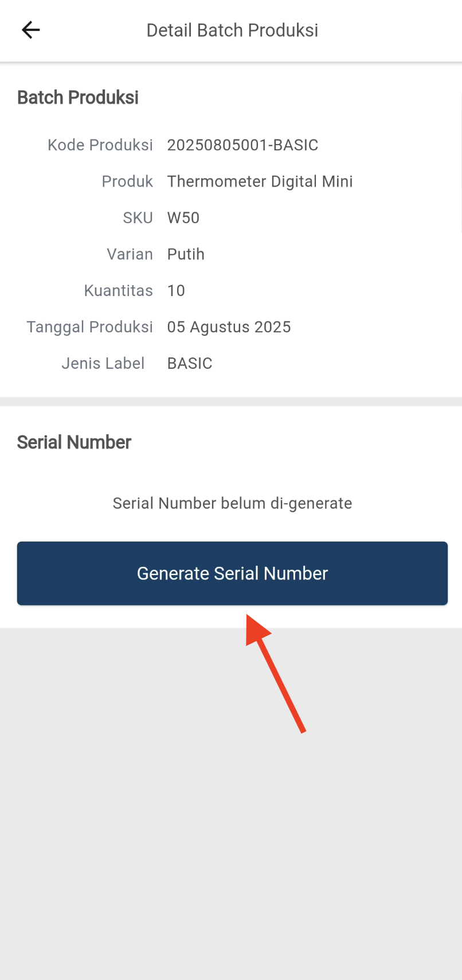Select the Batch Produksi section heading
The width and height of the screenshot is (462, 980).
78,98
